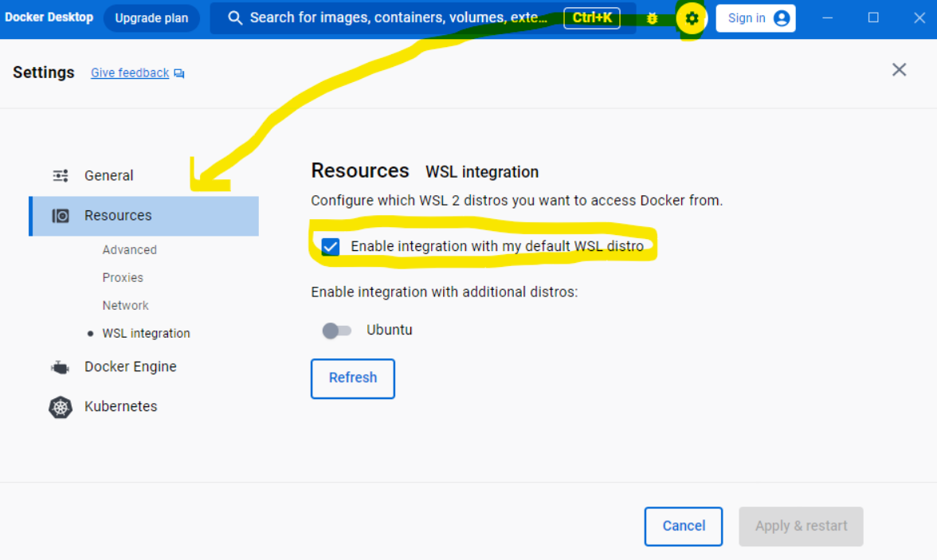Click the General sliders icon

tap(61, 176)
